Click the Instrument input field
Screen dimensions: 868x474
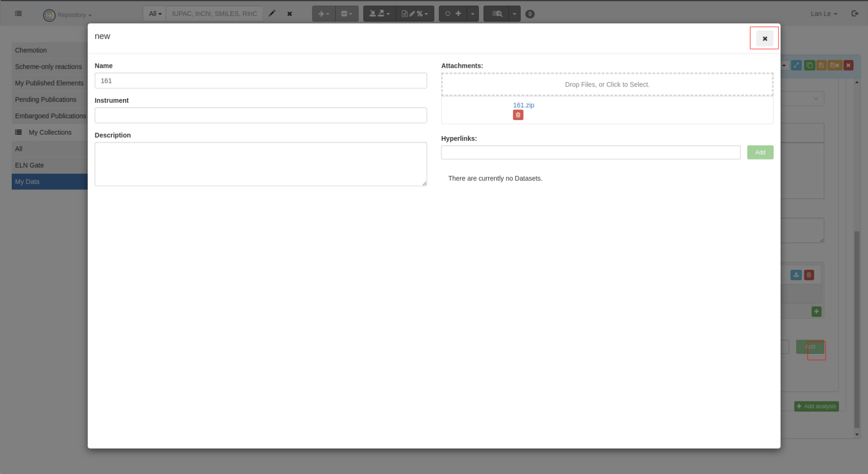pyautogui.click(x=261, y=115)
